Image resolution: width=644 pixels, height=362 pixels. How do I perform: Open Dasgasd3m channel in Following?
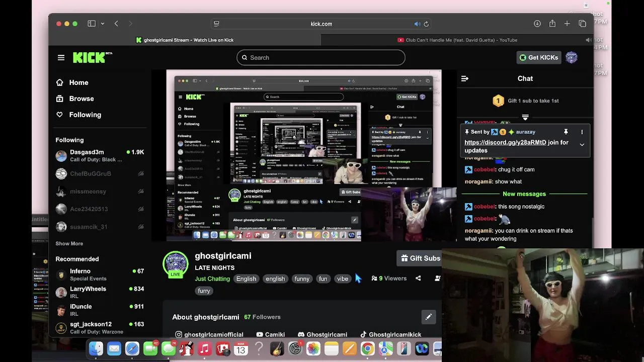pos(100,156)
